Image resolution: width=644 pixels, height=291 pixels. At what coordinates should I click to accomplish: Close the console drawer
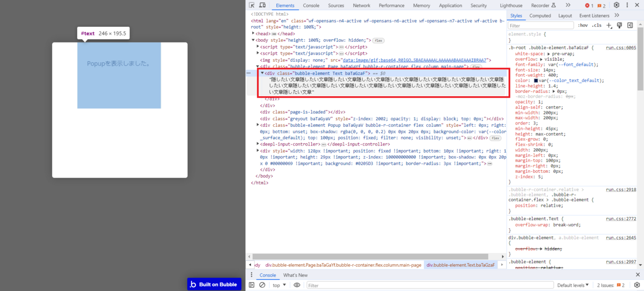point(637,275)
